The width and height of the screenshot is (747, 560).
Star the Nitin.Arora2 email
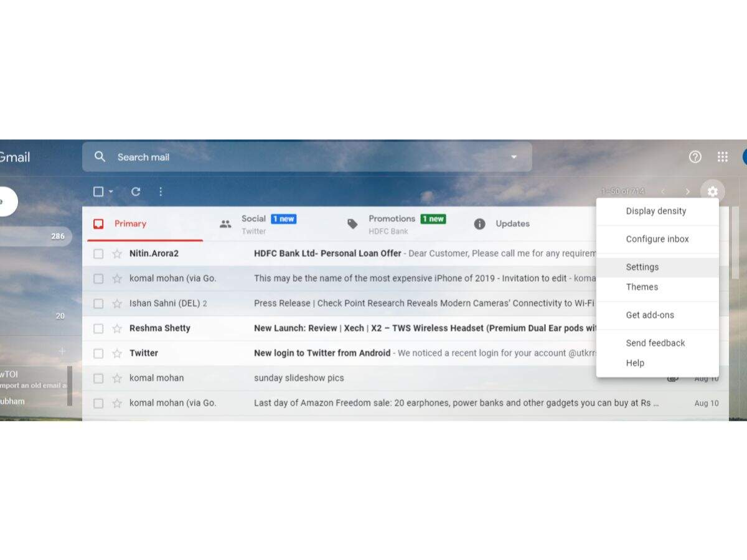click(117, 254)
